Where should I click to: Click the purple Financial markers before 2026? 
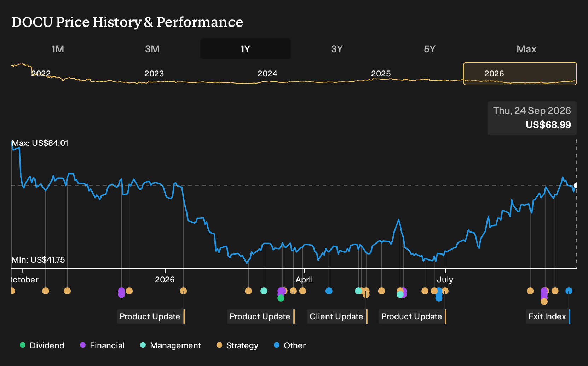click(121, 293)
